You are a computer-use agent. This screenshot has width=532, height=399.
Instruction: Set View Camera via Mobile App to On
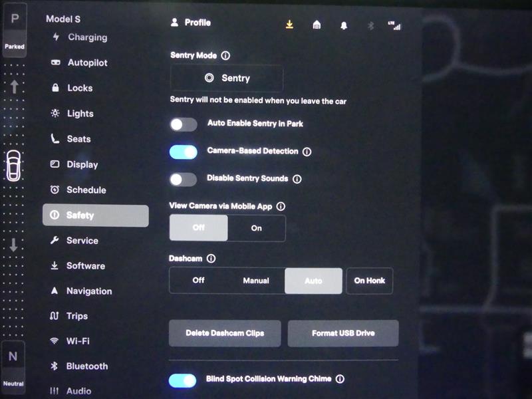(x=257, y=228)
